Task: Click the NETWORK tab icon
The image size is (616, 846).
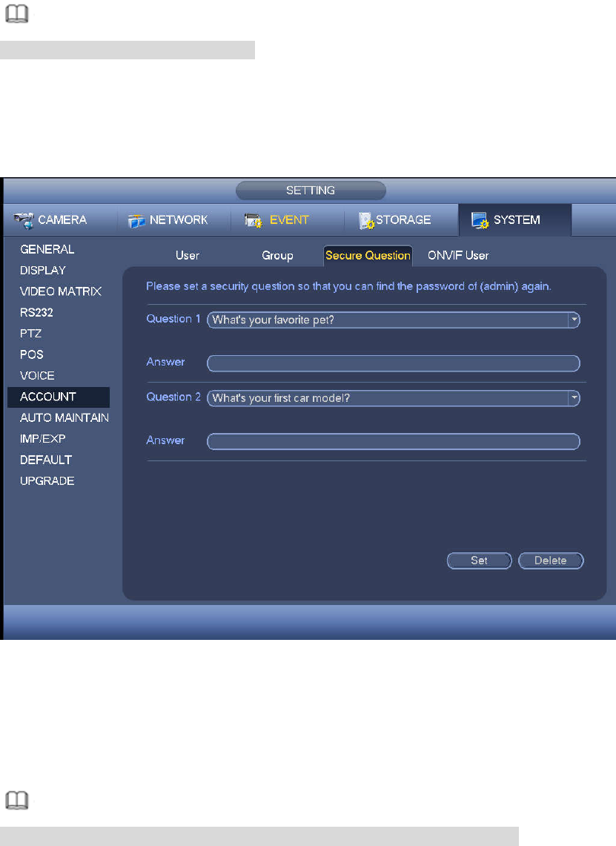Action: pyautogui.click(x=136, y=221)
